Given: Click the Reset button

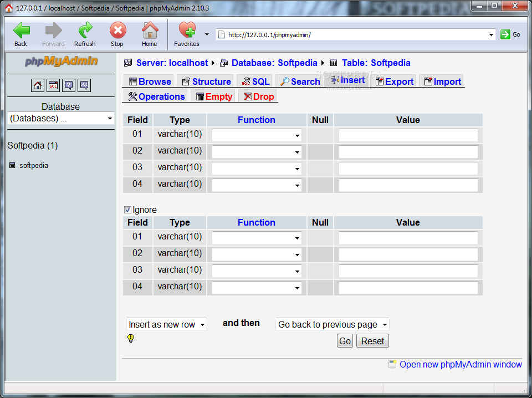Looking at the screenshot, I should coord(372,341).
